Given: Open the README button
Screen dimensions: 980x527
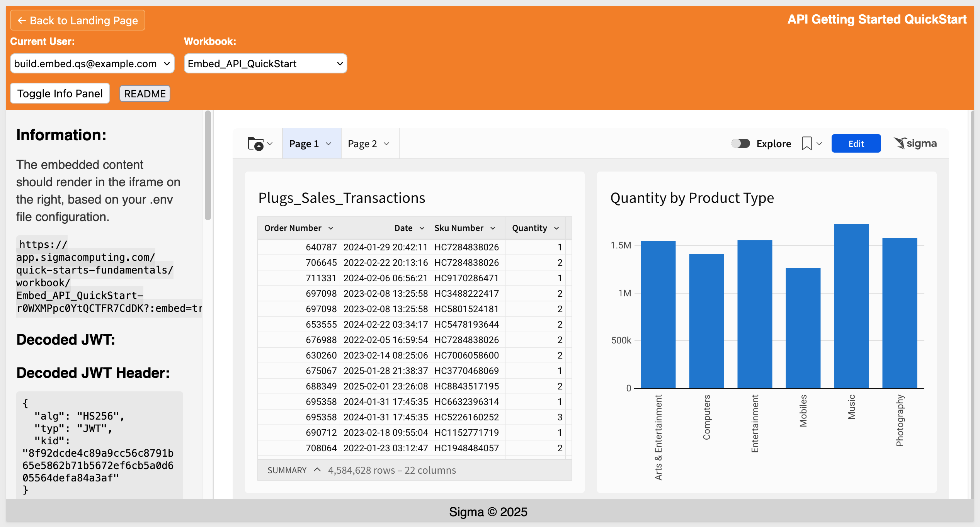Looking at the screenshot, I should tap(145, 93).
